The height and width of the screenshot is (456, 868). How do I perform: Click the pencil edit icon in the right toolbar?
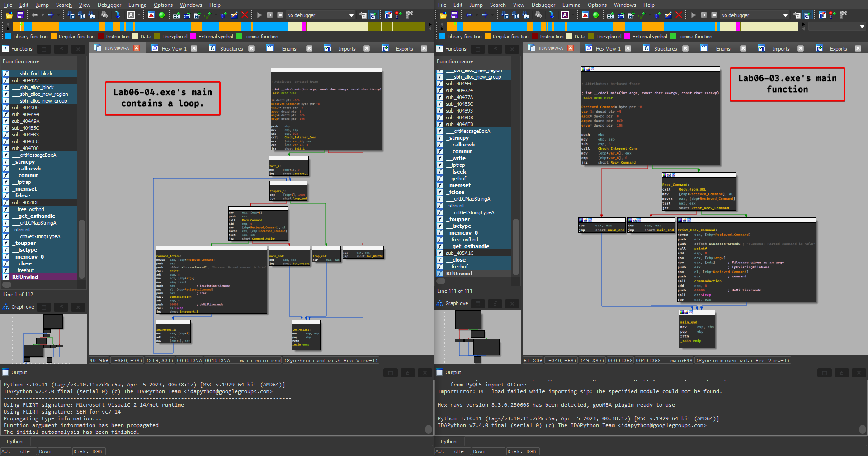668,15
